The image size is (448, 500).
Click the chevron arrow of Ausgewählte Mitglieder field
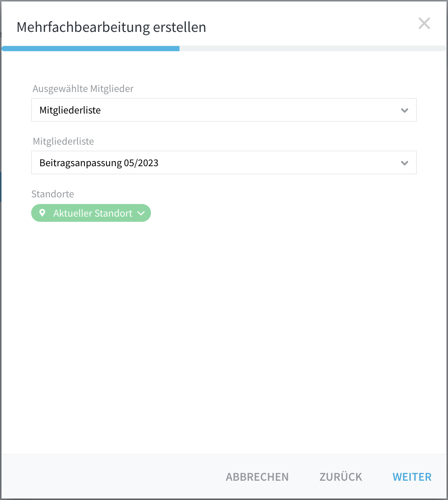click(405, 110)
